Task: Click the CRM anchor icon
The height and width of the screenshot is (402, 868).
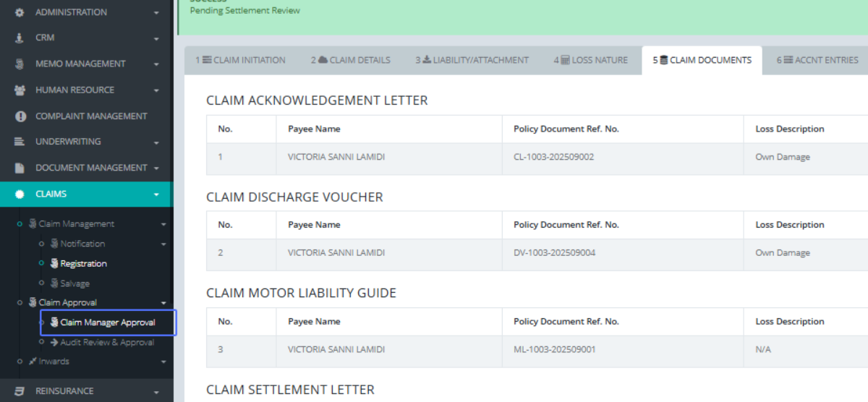Action: pos(20,38)
